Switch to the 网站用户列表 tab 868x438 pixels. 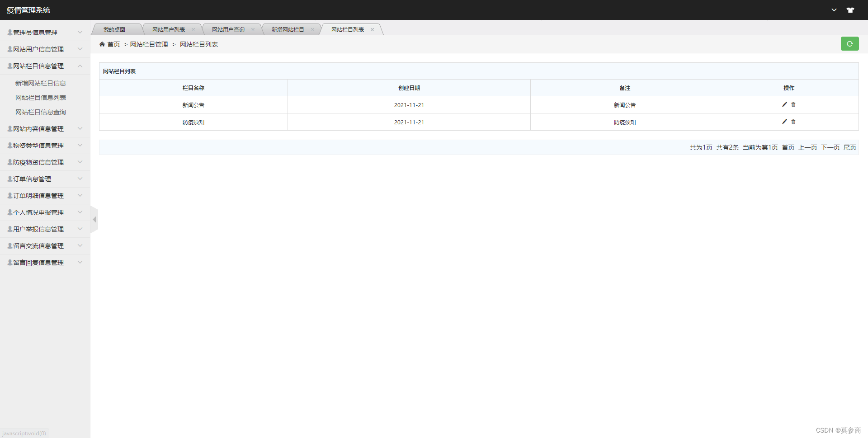[169, 30]
